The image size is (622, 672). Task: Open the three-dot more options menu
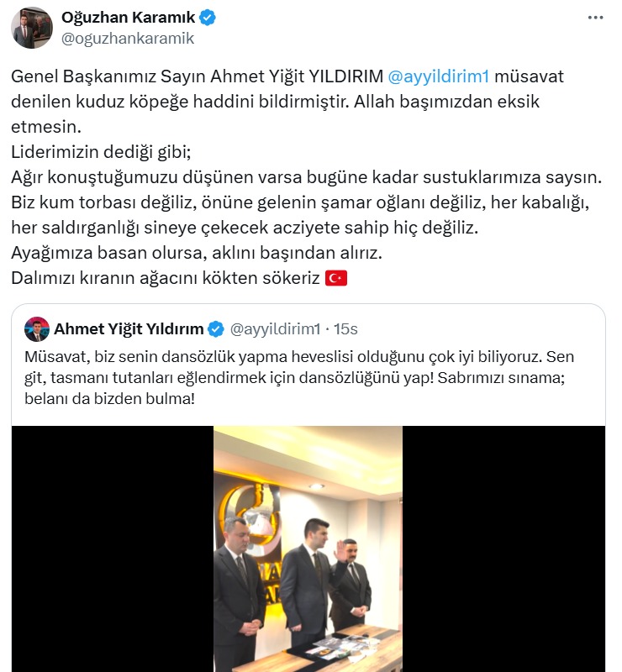595,18
